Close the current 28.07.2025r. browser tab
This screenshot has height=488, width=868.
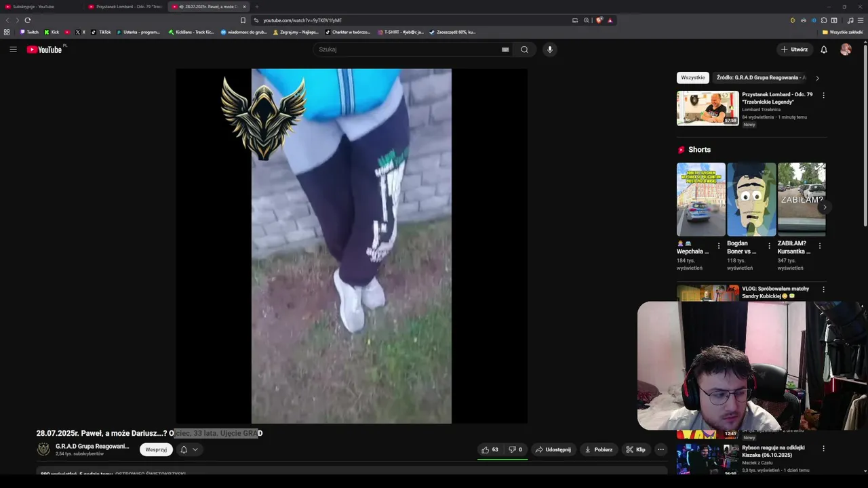(244, 7)
